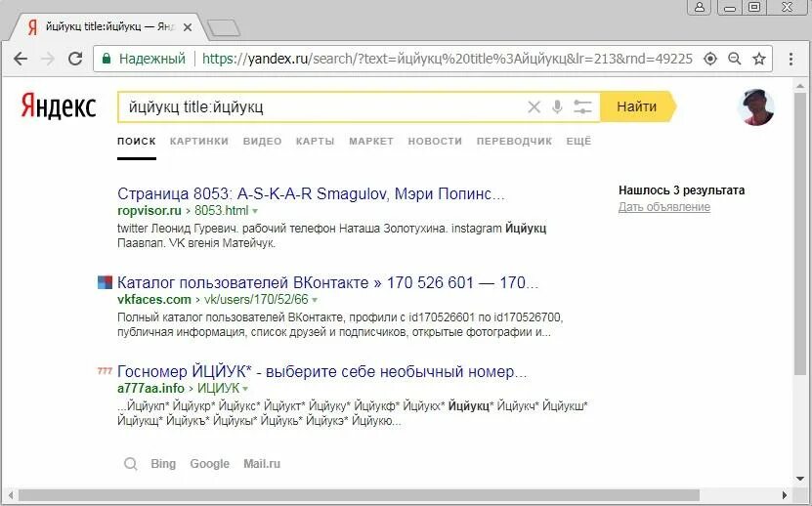
Task: Go back with the browser back arrow
Action: tap(21, 59)
